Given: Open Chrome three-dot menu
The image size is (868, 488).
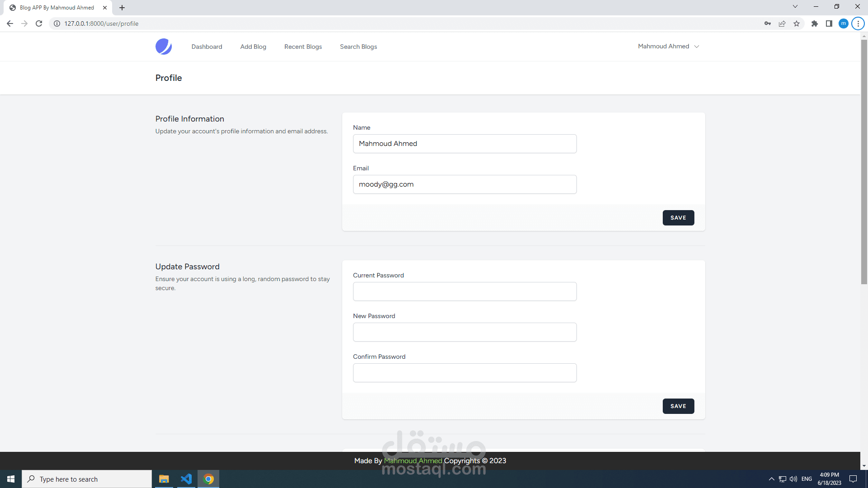Looking at the screenshot, I should (858, 23).
